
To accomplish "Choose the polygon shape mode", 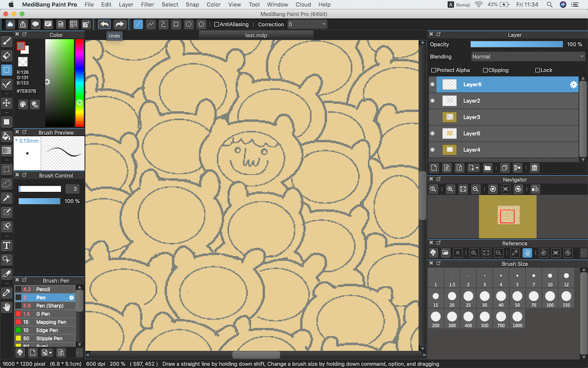I will point(201,24).
